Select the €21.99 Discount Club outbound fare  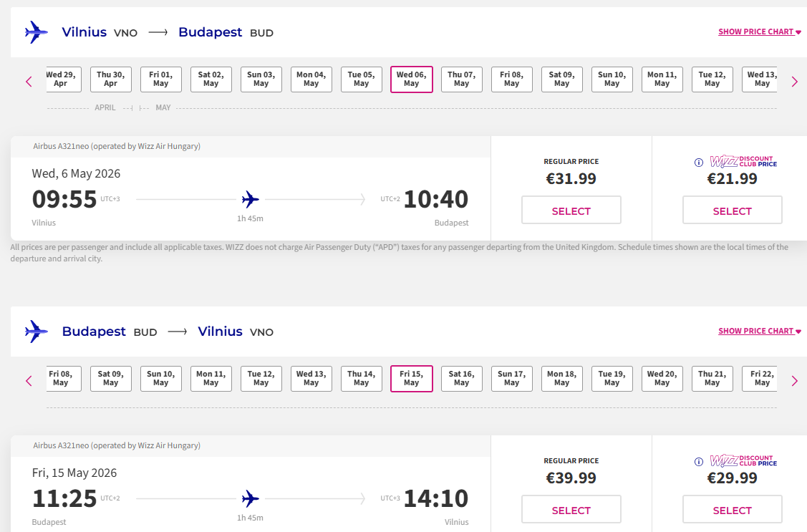coord(732,211)
